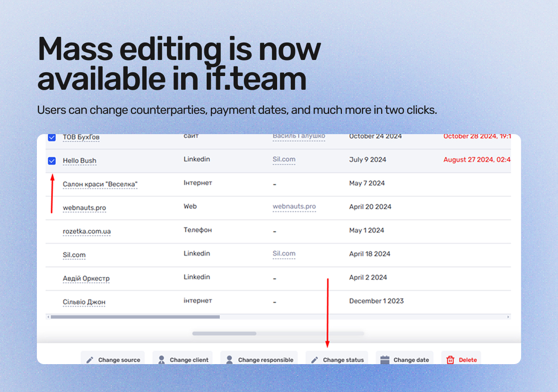
Task: Click the May 1 2024 date cell
Action: [366, 230]
